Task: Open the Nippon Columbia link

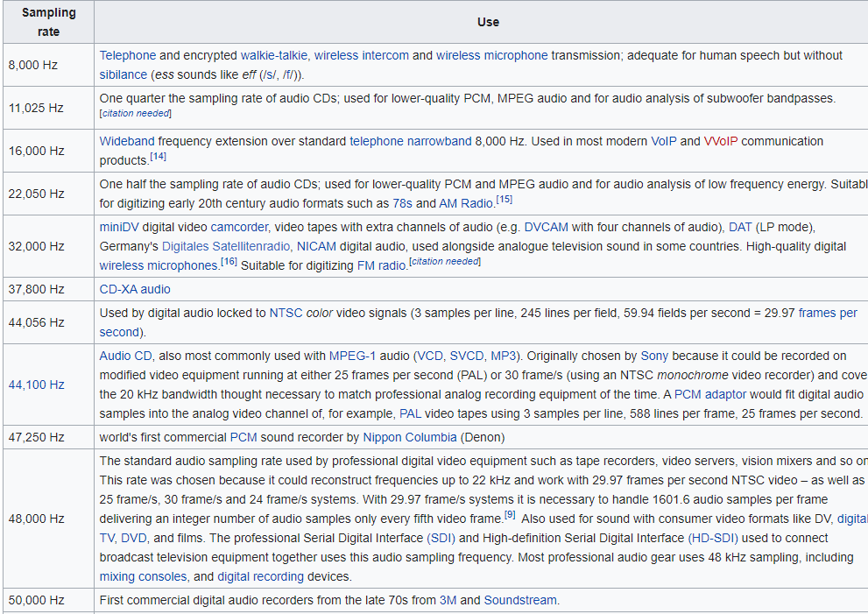Action: (x=410, y=437)
